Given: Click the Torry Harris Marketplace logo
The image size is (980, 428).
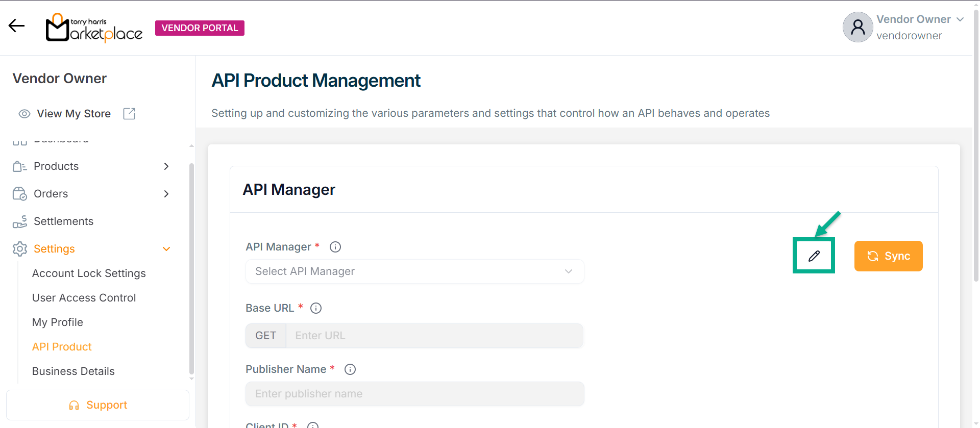Looking at the screenshot, I should tap(94, 28).
